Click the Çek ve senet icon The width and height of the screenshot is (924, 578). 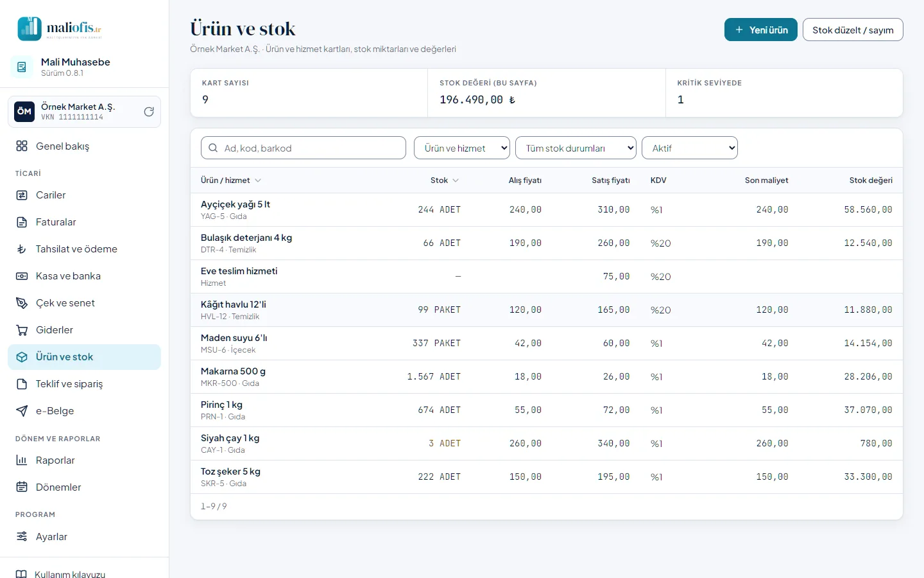(22, 303)
